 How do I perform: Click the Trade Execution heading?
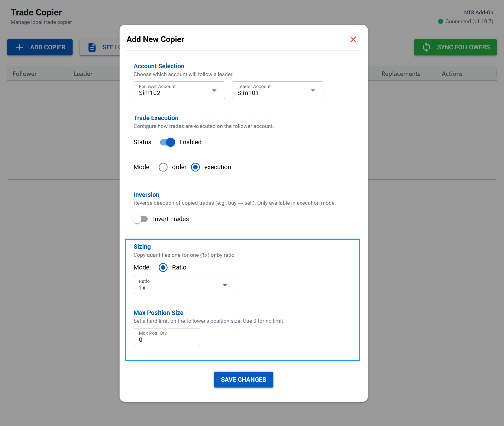coord(156,118)
